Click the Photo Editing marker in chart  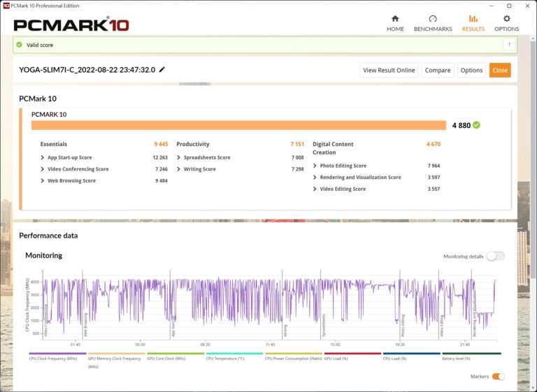(x=403, y=326)
